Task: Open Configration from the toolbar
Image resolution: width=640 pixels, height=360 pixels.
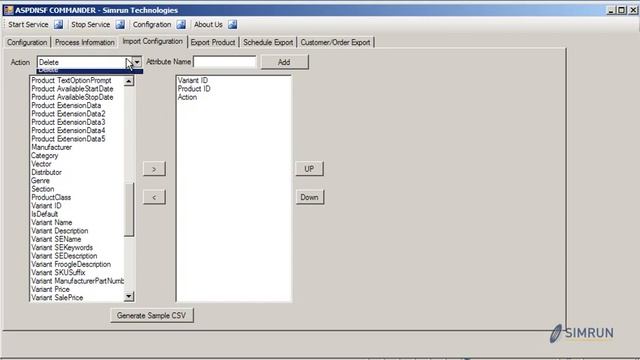Action: [x=152, y=24]
